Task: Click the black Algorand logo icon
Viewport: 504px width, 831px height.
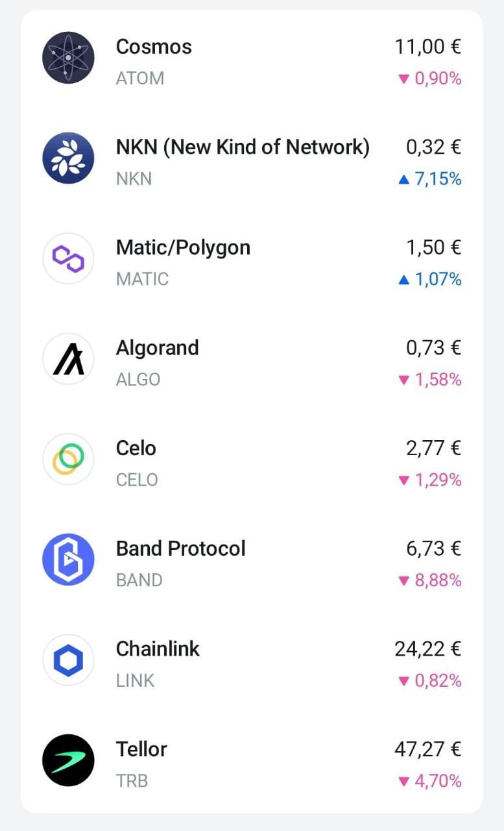Action: pyautogui.click(x=68, y=359)
